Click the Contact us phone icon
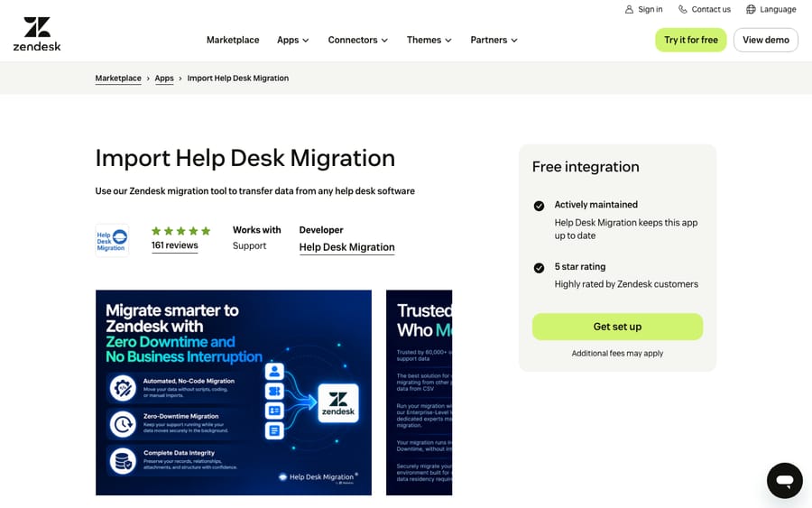The image size is (812, 508). click(x=683, y=9)
